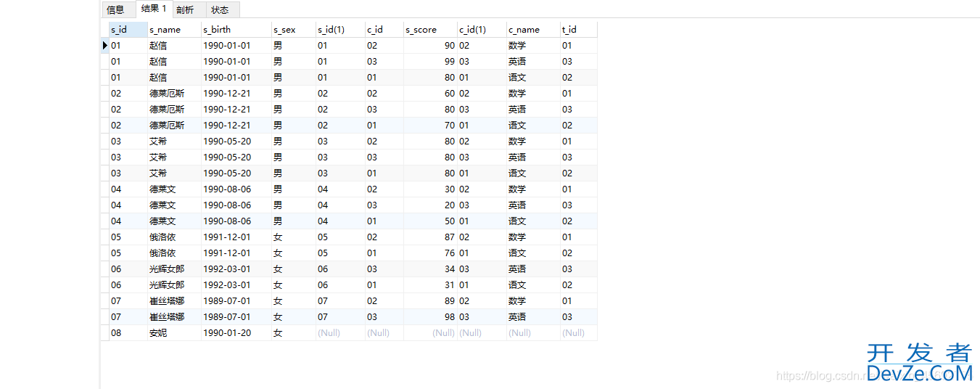Click (Null) under the c_id(1) column
Screen dimensions: 980x389
coord(470,333)
